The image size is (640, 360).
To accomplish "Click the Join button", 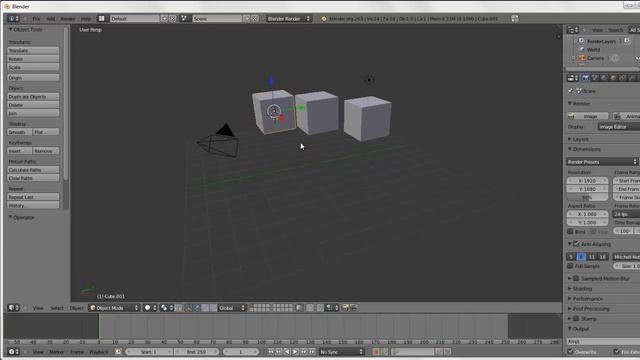I will pos(33,113).
